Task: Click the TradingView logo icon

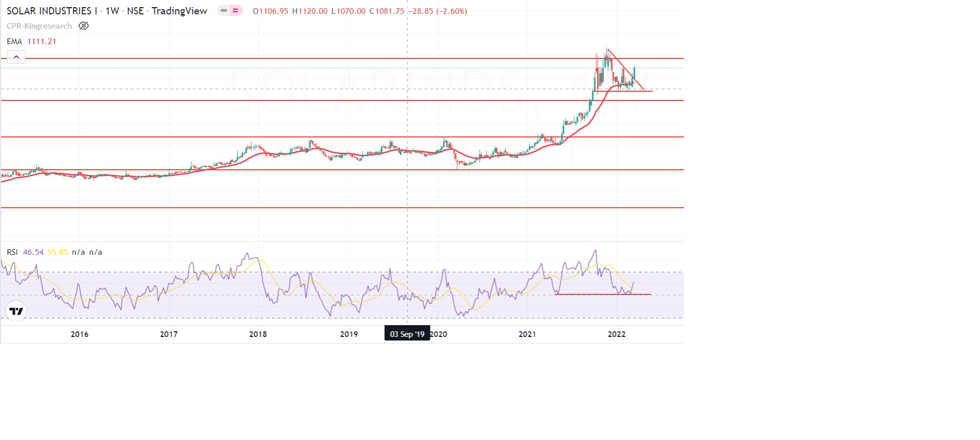Action: coord(16,311)
